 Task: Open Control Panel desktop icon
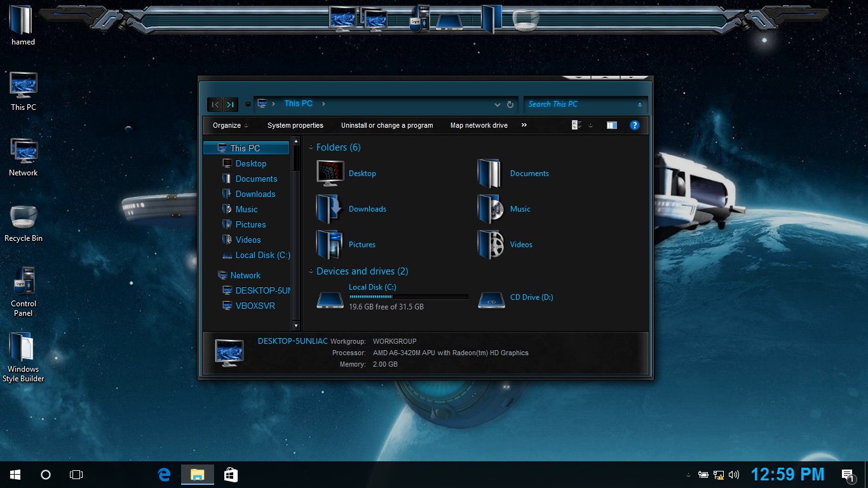click(24, 290)
